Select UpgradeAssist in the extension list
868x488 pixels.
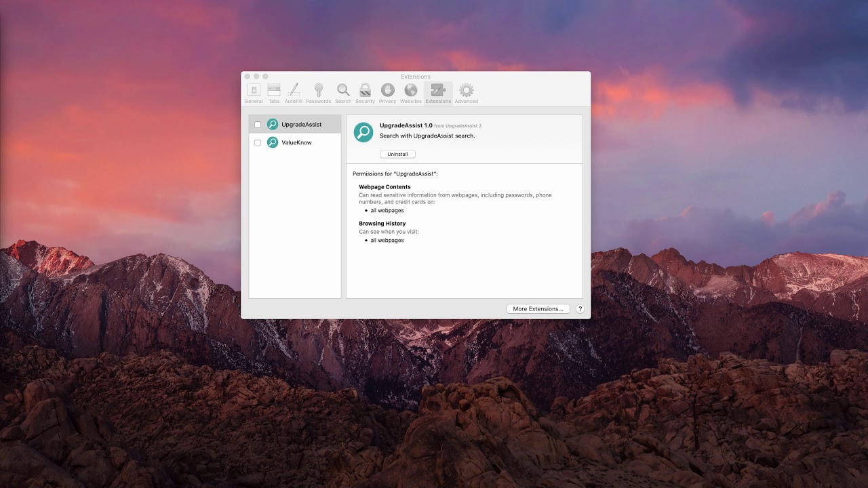(x=295, y=125)
